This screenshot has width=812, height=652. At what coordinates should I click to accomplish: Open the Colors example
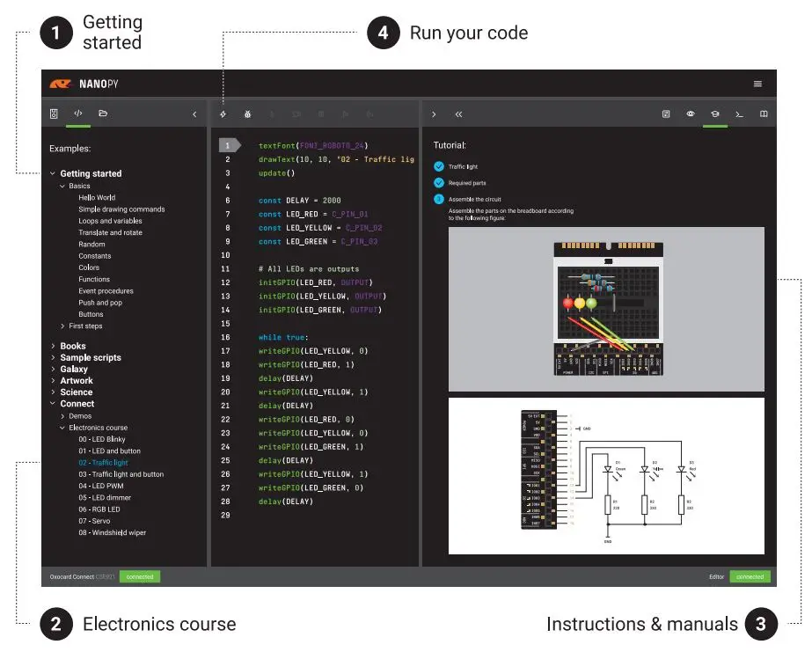89,267
